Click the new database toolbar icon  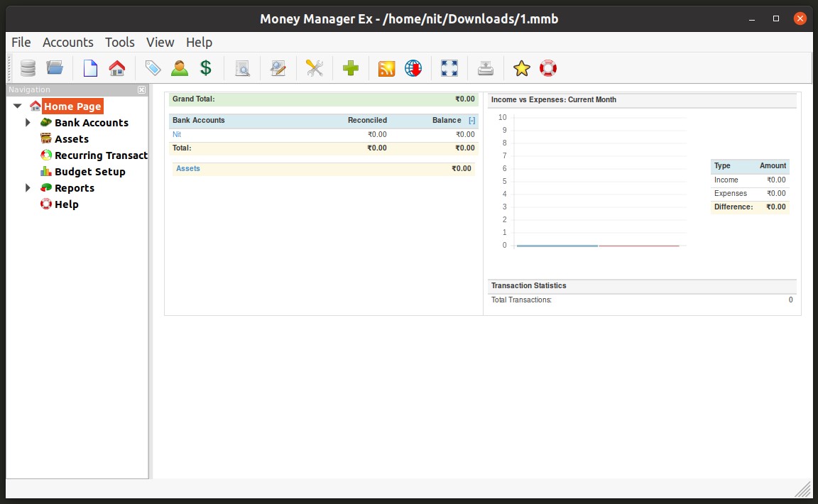(x=28, y=68)
